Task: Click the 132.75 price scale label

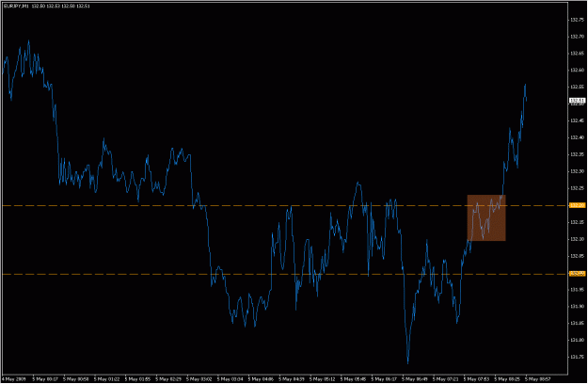Action: [x=577, y=20]
